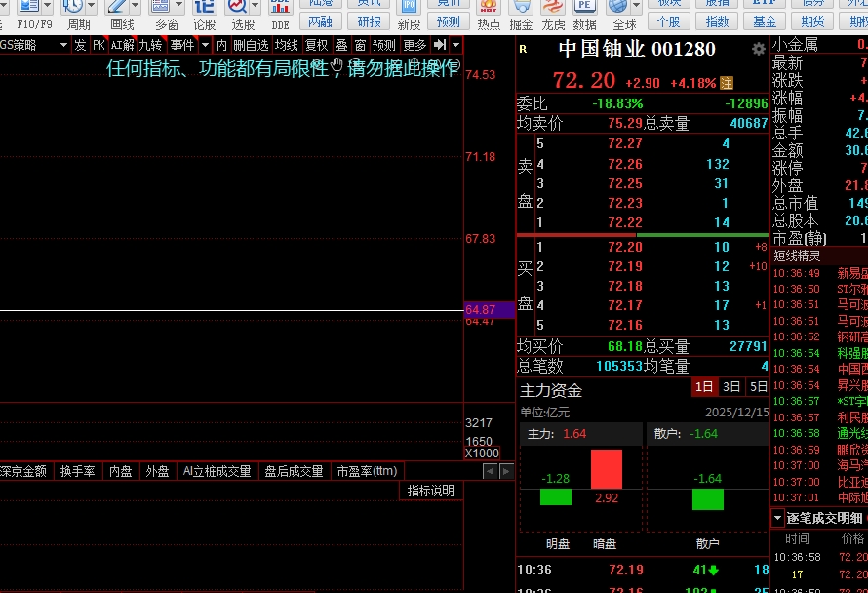Click the 期货 futures button

(812, 21)
